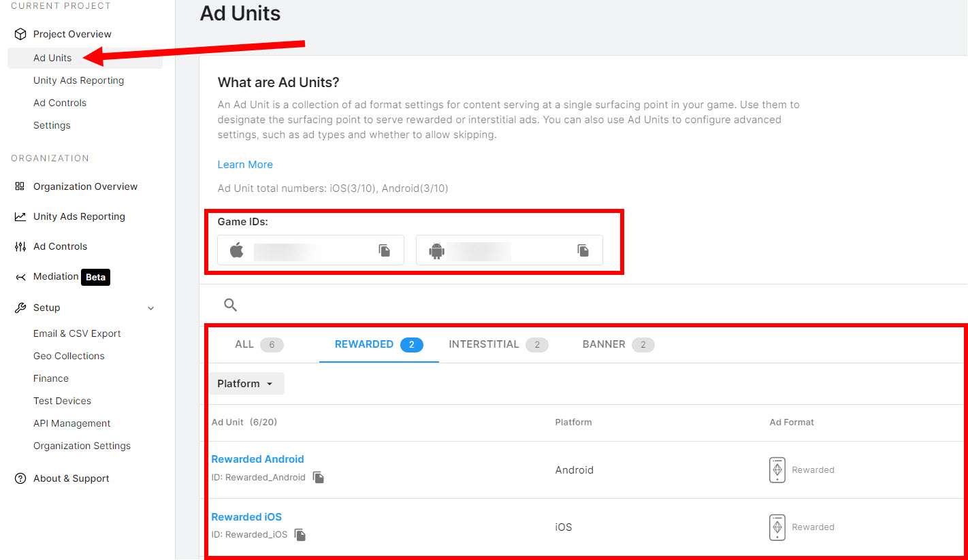Open Organization Overview
The height and width of the screenshot is (560, 968).
point(85,186)
